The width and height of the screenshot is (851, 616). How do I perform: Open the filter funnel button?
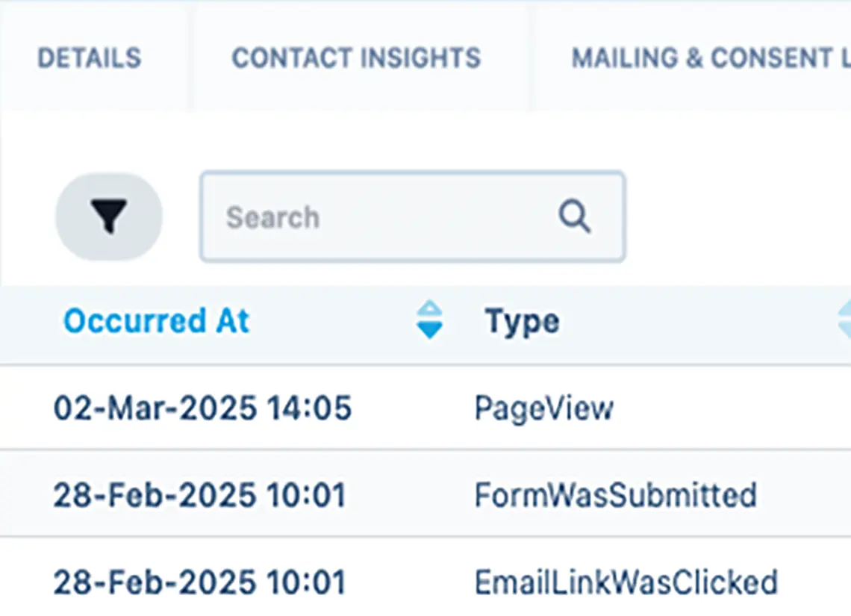[109, 217]
